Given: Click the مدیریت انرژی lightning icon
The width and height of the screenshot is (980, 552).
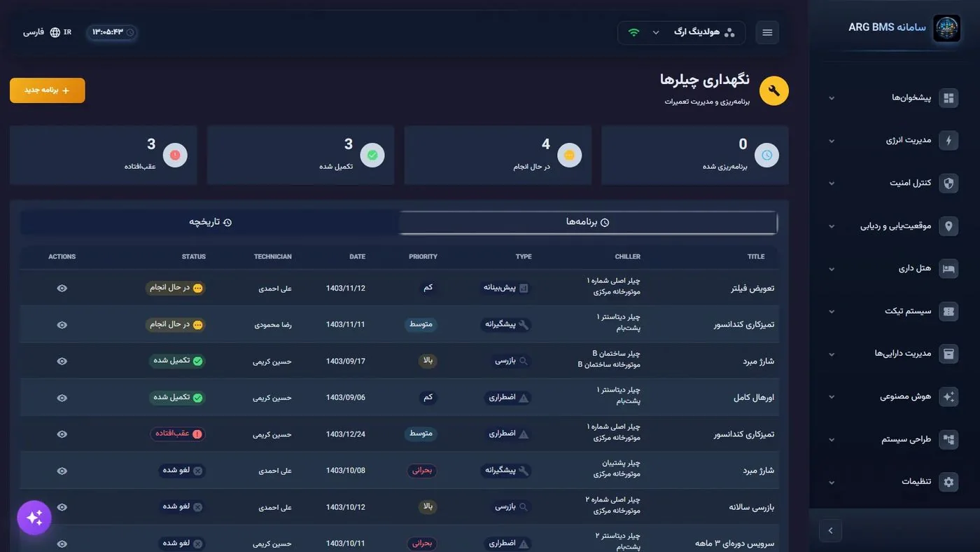Looking at the screenshot, I should coord(948,141).
